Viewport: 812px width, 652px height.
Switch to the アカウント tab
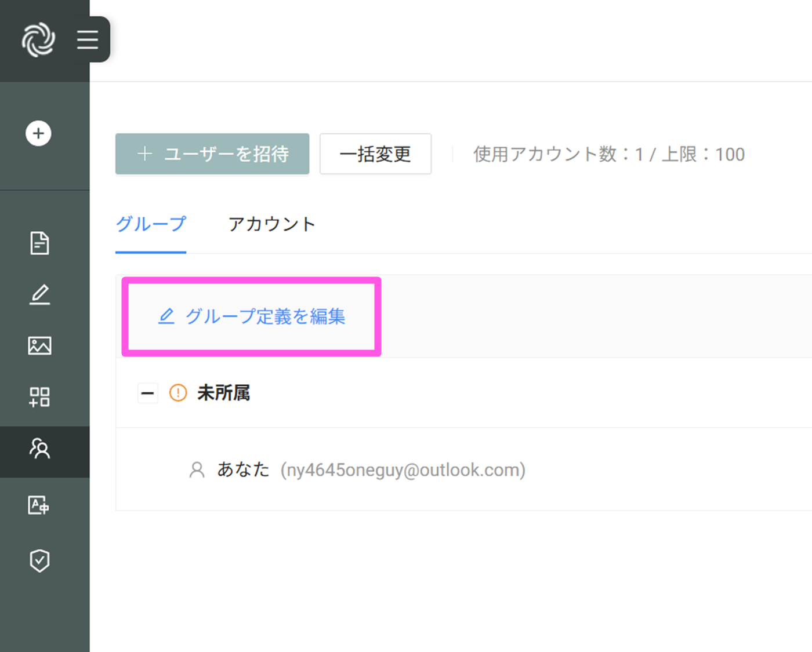[x=271, y=224]
